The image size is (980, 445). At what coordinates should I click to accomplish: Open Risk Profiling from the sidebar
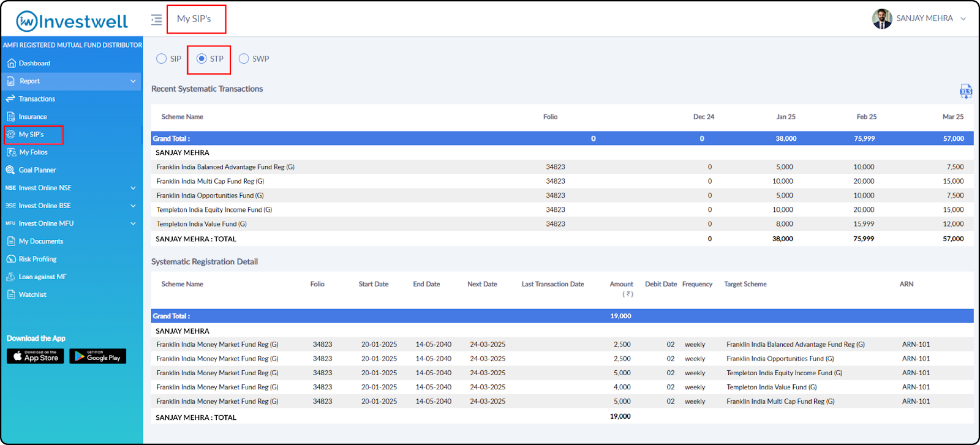[x=37, y=259]
